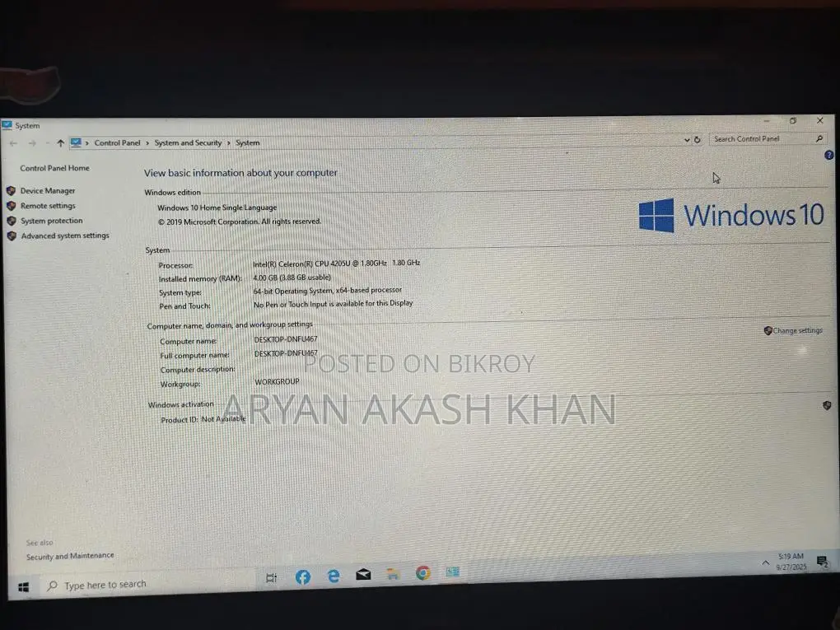
Task: Open Device Manager link
Action: pos(48,191)
